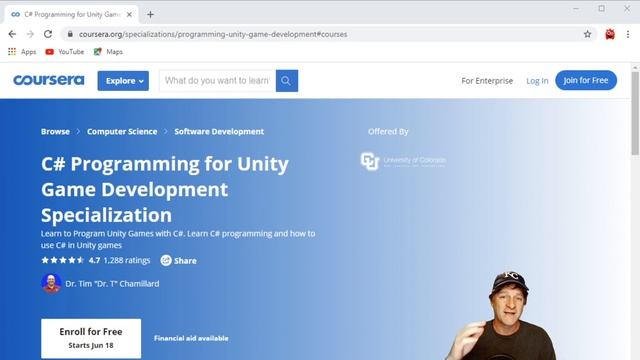Click the Share button
Screen dimensions: 640x360
click(178, 260)
